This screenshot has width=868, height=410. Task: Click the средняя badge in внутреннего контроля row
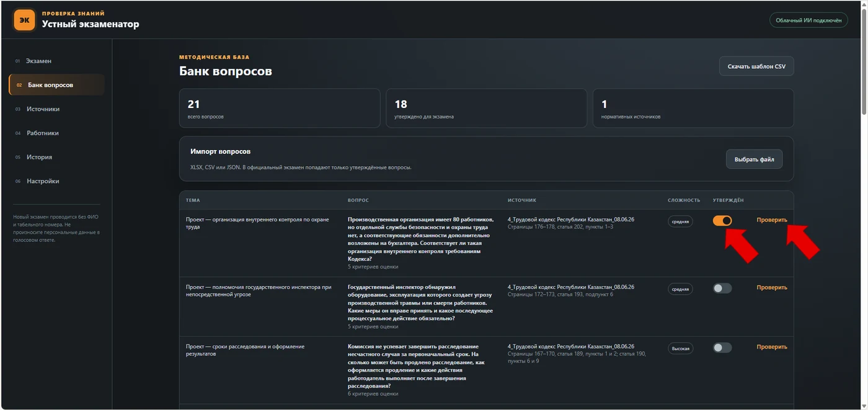(x=680, y=221)
